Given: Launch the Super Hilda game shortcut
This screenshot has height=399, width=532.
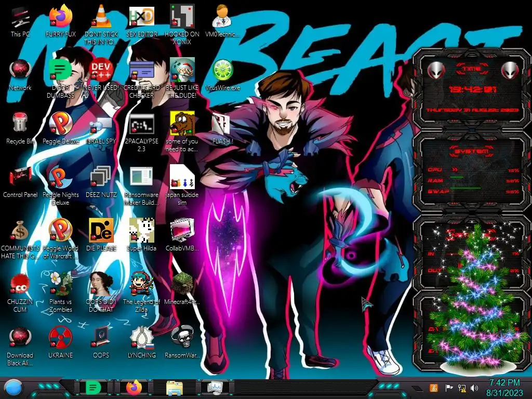Looking at the screenshot, I should click(142, 236).
